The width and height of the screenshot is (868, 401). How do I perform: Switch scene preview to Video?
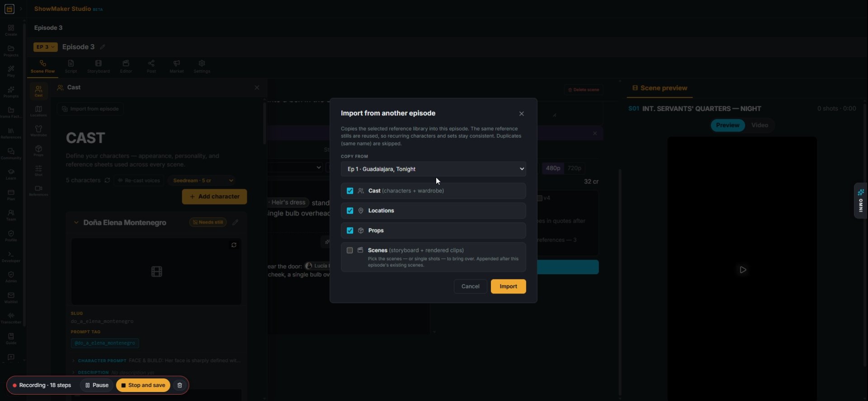759,125
